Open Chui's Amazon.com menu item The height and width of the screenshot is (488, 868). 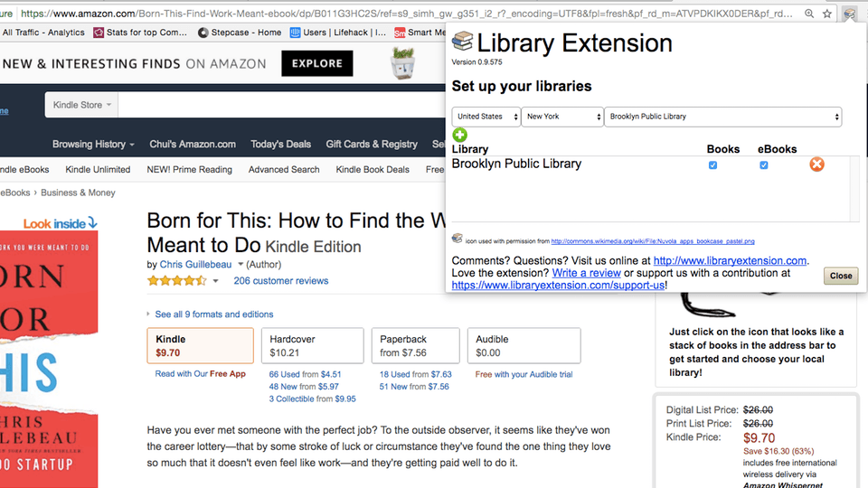(x=193, y=145)
